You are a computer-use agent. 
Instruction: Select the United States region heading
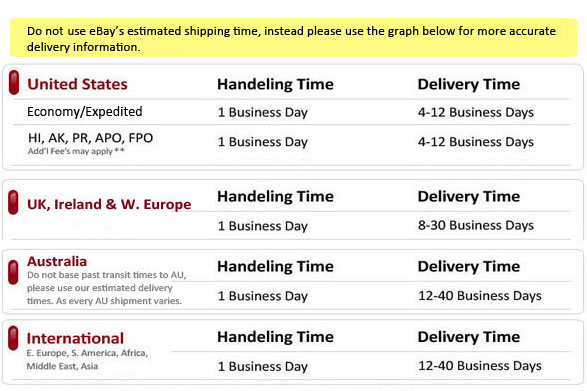click(77, 84)
